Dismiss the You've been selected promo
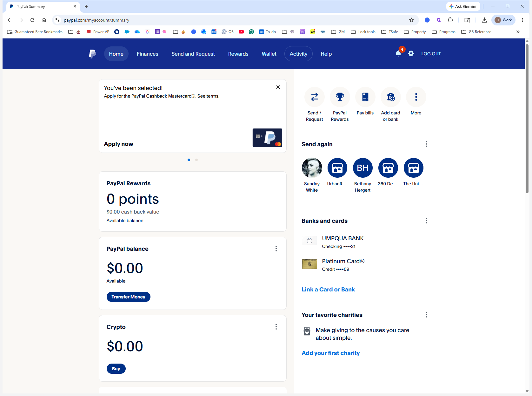Image resolution: width=532 pixels, height=396 pixels. [x=278, y=87]
